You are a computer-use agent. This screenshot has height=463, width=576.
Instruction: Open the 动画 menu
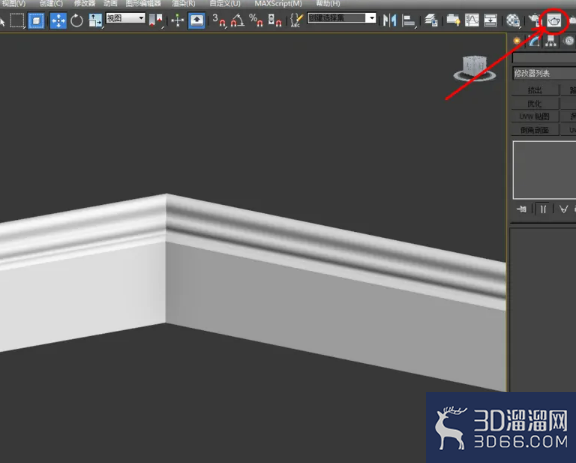point(110,4)
